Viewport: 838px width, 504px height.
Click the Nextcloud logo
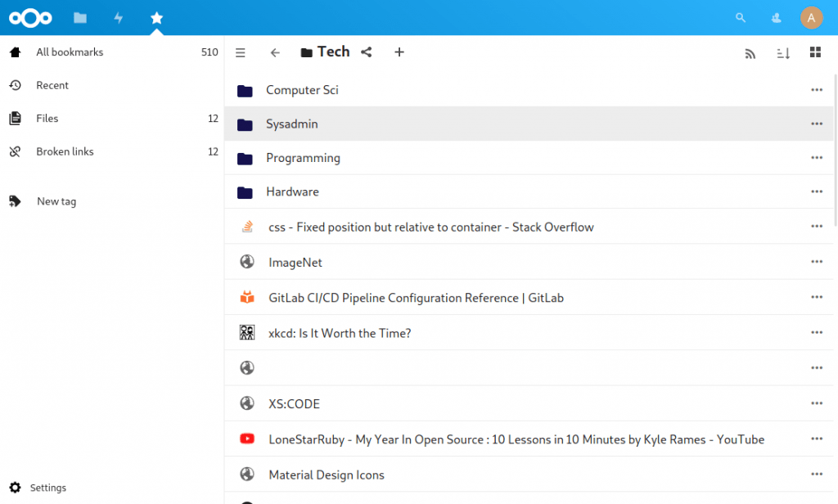point(30,16)
